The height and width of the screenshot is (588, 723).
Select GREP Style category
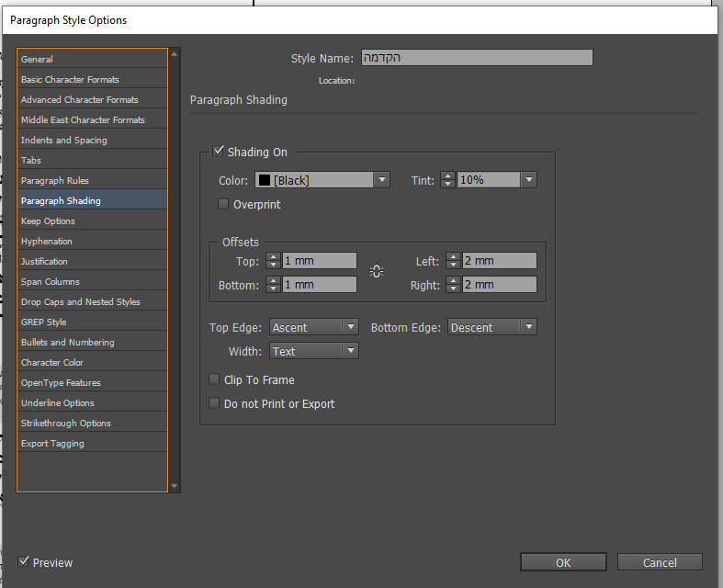[x=92, y=322]
